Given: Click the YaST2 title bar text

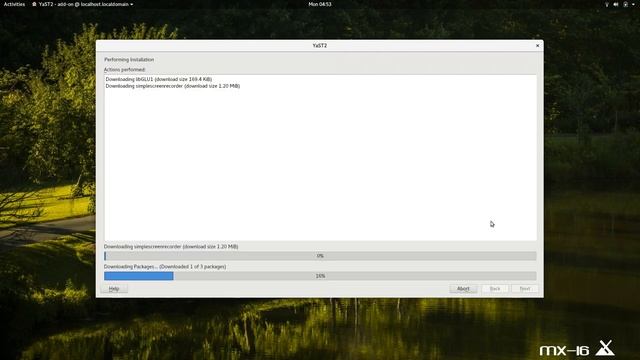Looking at the screenshot, I should click(x=320, y=45).
